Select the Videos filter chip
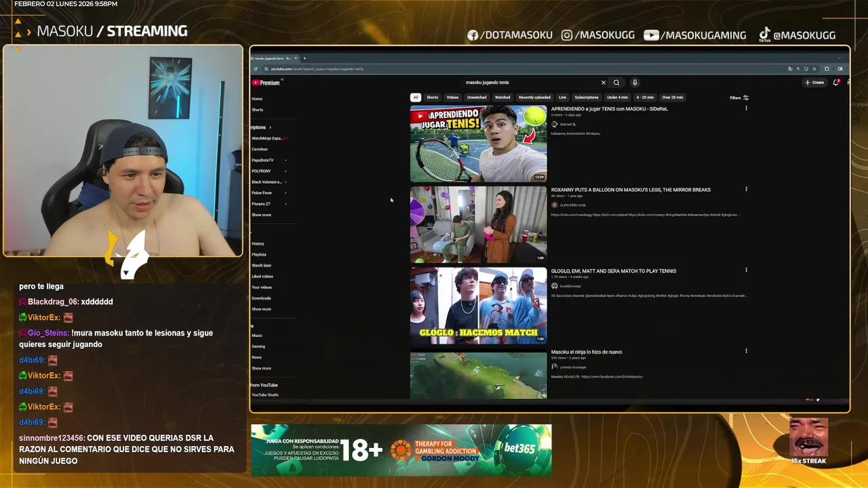 point(452,98)
